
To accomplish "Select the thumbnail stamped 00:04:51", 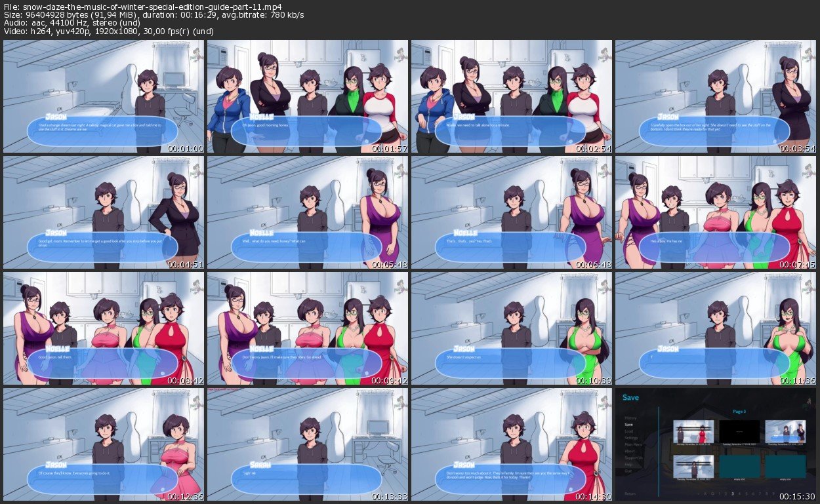I will (x=104, y=212).
